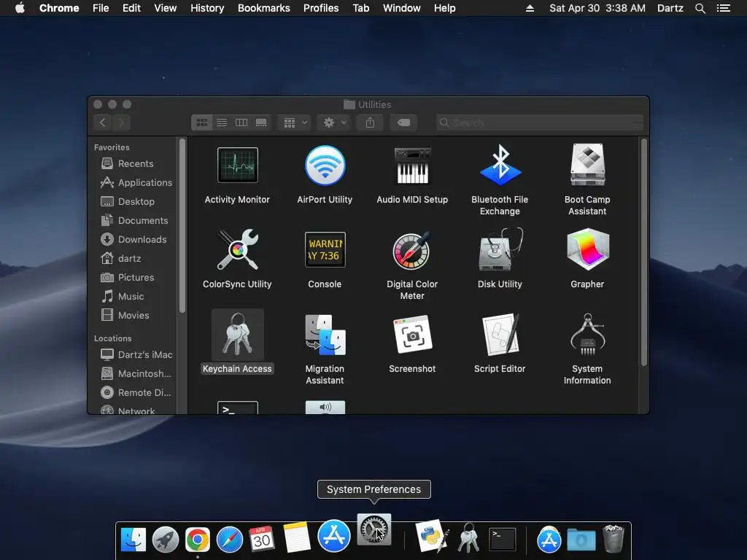Image resolution: width=747 pixels, height=560 pixels.
Task: Select Bluetooth File Exchange icon
Action: (x=500, y=165)
